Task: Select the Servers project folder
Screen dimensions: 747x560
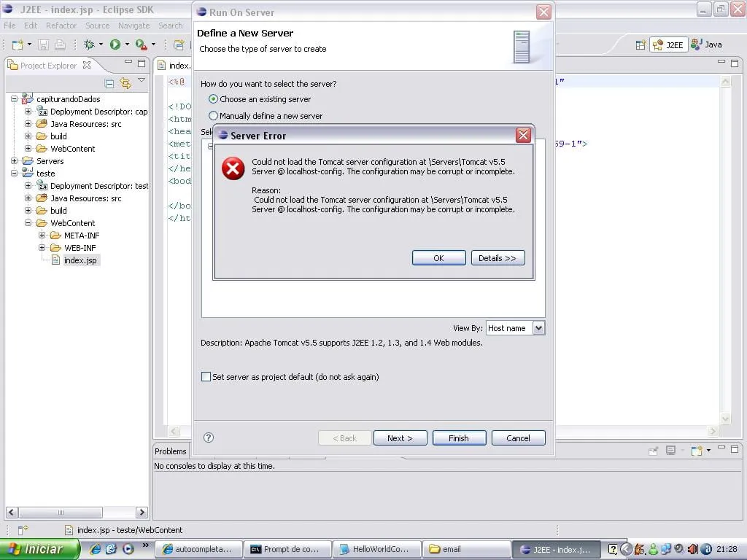Action: click(x=50, y=161)
